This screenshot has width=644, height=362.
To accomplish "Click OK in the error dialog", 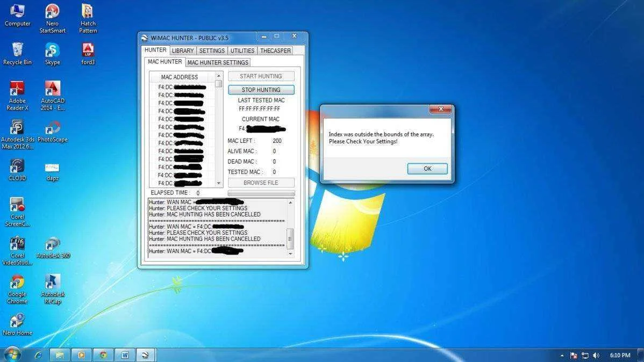I will pyautogui.click(x=427, y=169).
